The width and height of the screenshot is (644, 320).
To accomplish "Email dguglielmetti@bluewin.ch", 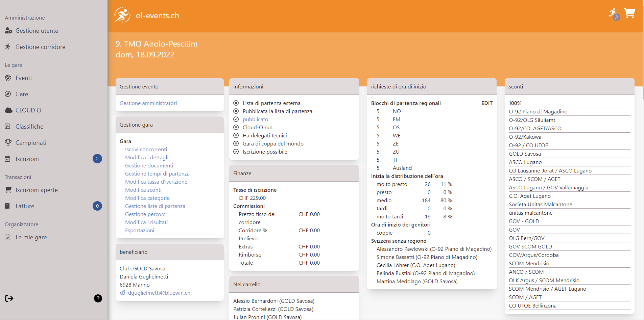I will click(159, 293).
